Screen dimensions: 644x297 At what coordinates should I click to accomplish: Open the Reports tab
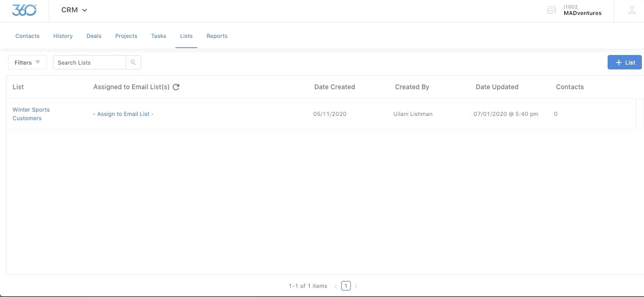click(x=217, y=36)
